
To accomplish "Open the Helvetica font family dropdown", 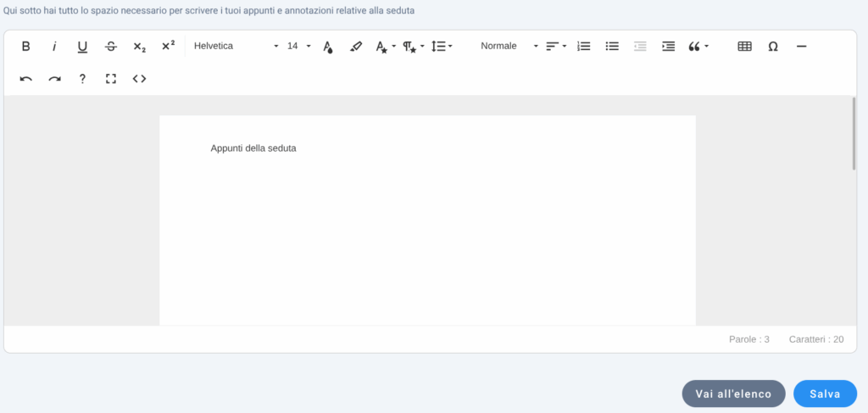I will coord(236,47).
